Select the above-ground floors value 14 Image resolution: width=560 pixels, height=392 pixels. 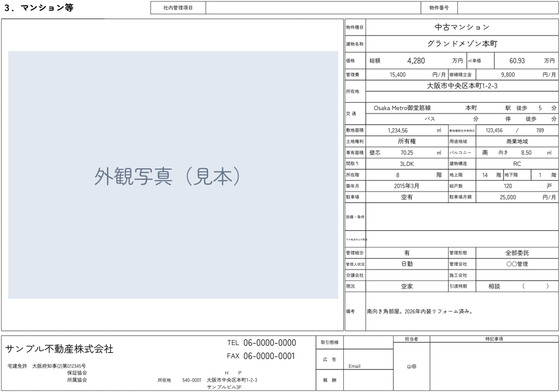click(x=485, y=175)
